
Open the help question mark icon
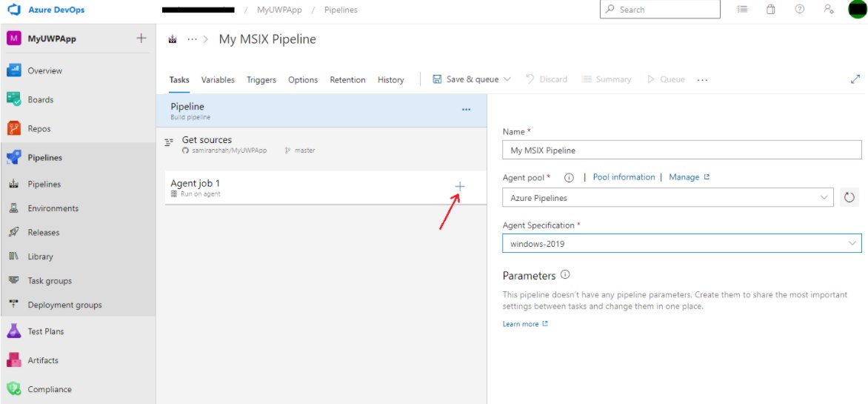click(x=799, y=10)
